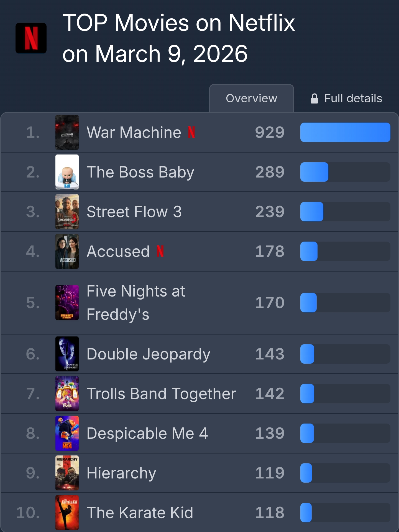Screen dimensions: 399x532
Task: Switch to the Full details tab
Action: coord(346,98)
